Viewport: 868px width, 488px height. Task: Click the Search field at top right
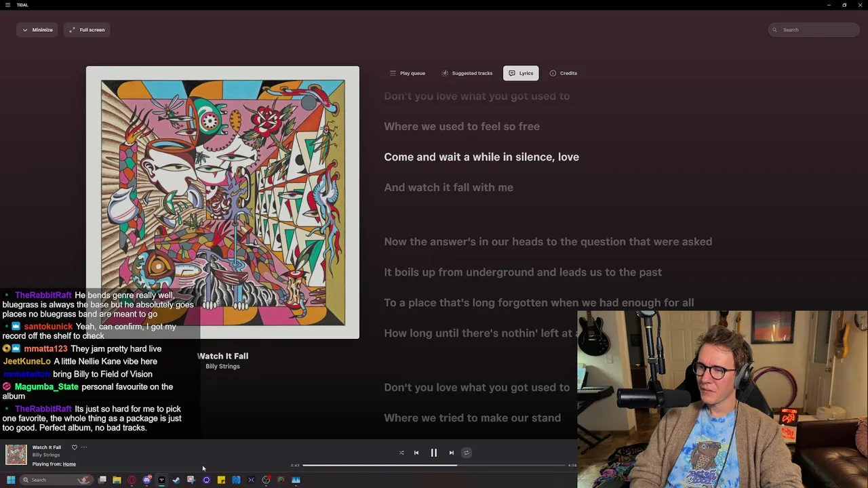tap(814, 30)
